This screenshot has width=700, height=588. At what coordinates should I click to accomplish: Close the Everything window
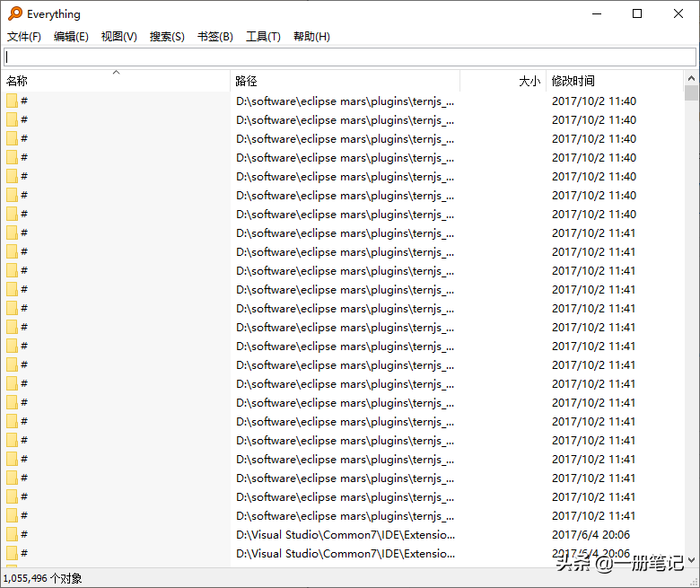[x=678, y=13]
